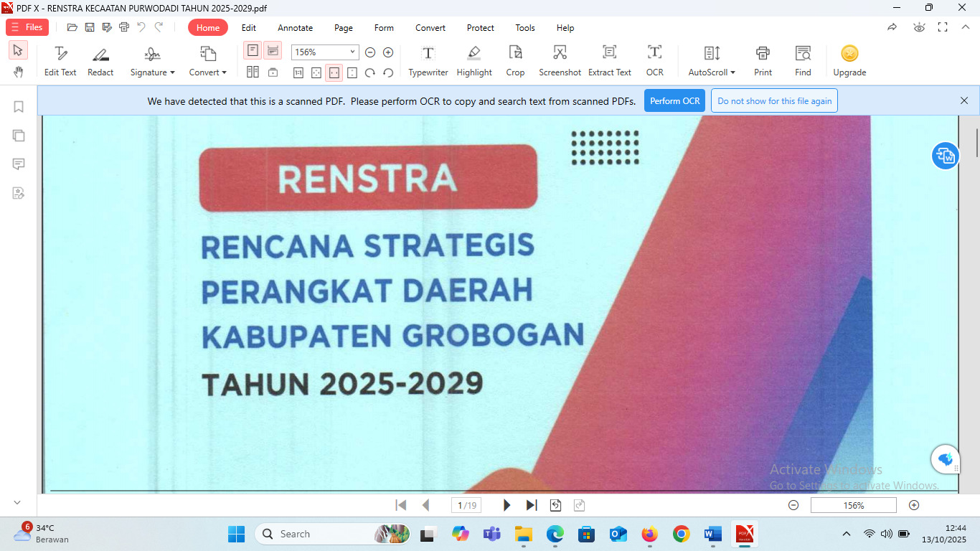Image resolution: width=980 pixels, height=551 pixels.
Task: Switch to the Protect menu tab
Action: (480, 28)
